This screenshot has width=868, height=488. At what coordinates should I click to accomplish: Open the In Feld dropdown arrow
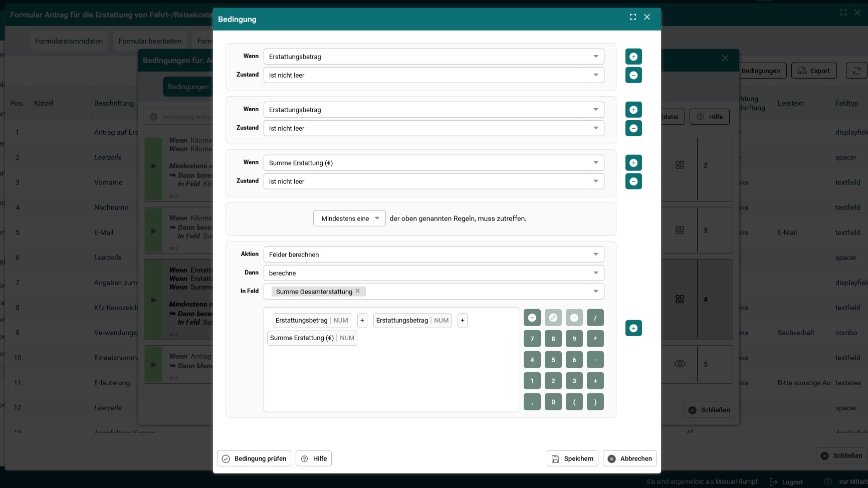click(596, 292)
